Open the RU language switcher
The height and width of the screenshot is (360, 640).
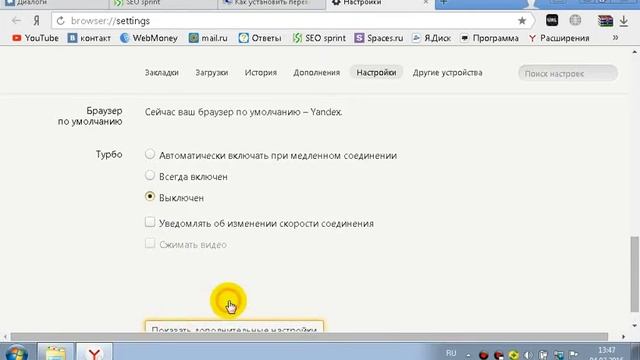[451, 353]
